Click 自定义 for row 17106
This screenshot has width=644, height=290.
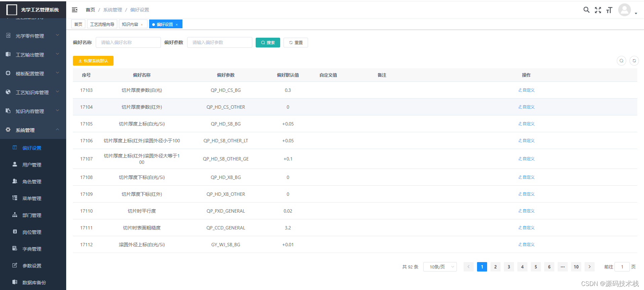pos(526,141)
